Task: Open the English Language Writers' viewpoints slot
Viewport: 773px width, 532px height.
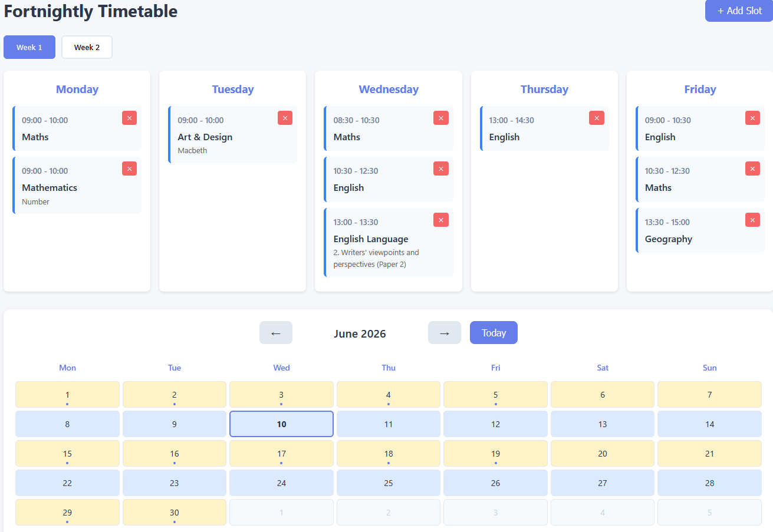Action: pos(389,242)
